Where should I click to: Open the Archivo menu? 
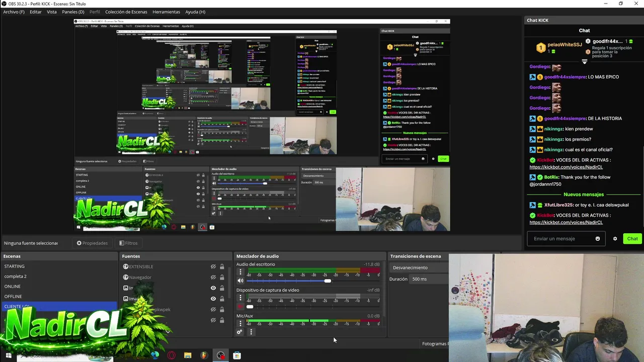pos(14,12)
